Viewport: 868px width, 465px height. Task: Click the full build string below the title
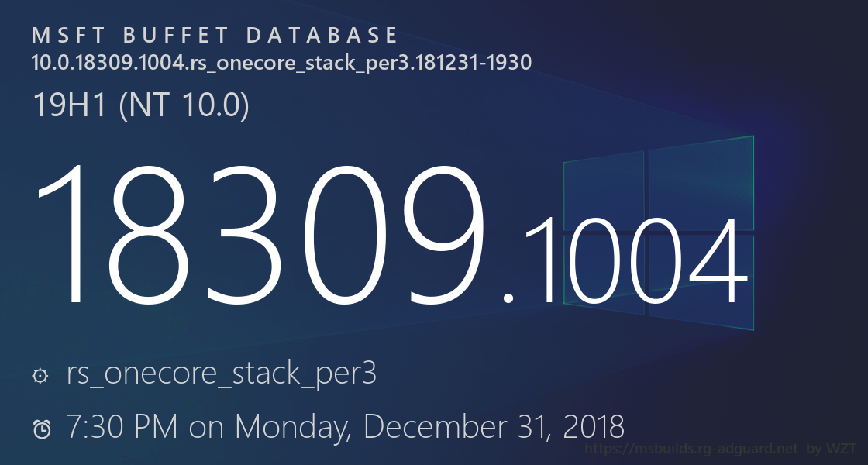(x=281, y=63)
